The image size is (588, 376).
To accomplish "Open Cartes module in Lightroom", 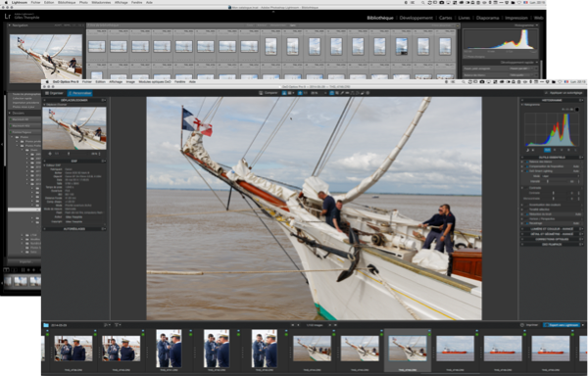I will pos(446,18).
